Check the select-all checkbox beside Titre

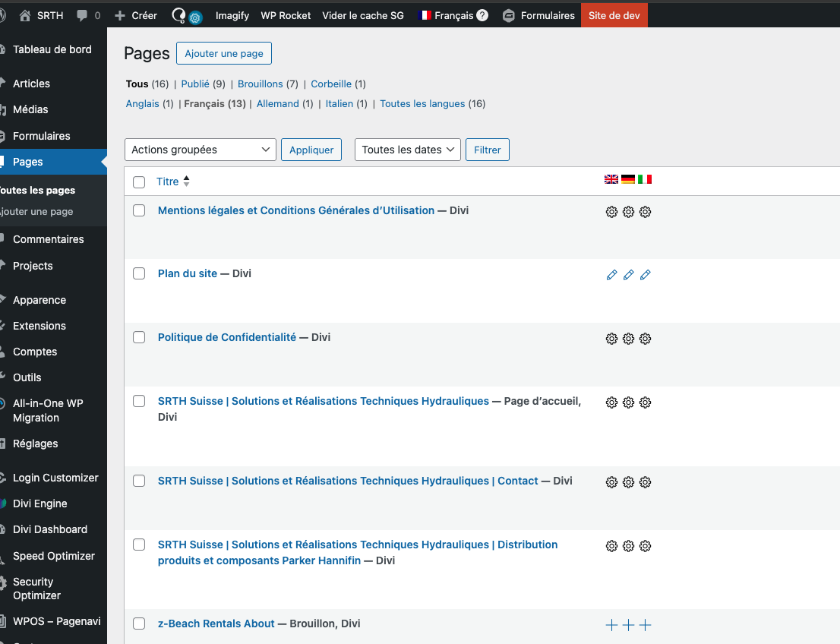[x=139, y=182]
